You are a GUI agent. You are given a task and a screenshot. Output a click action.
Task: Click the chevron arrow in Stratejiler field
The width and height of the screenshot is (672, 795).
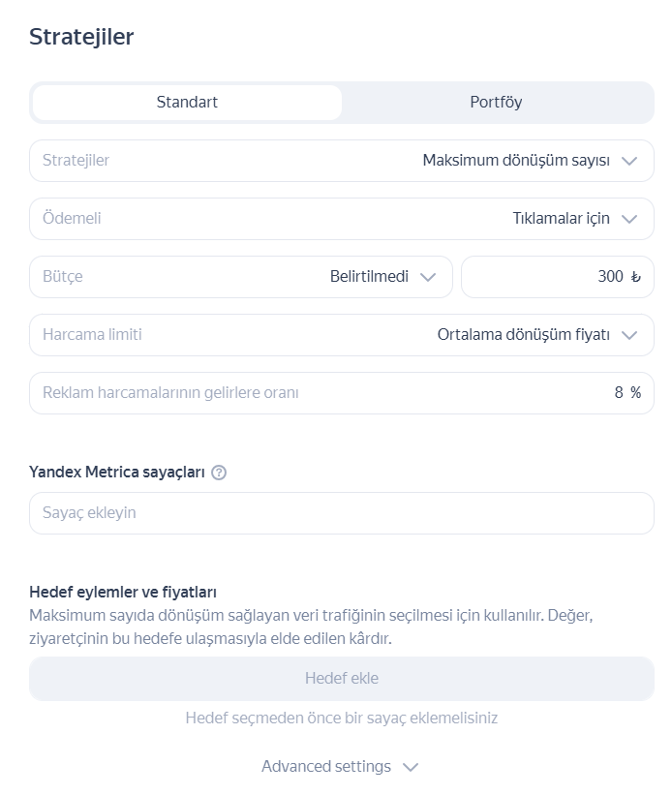click(630, 161)
